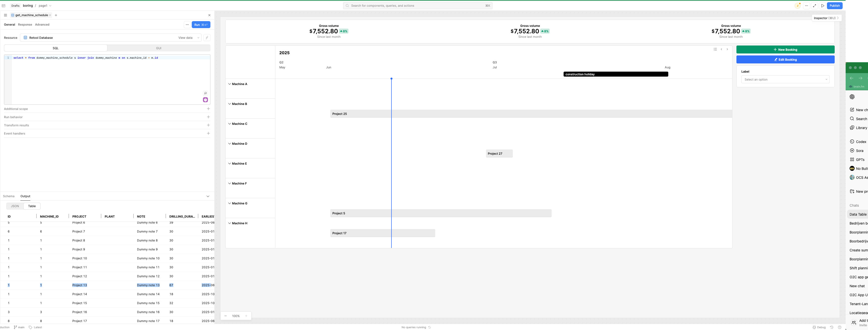Screen dimensions: 868x330
Task: Focus the components search field
Action: (x=418, y=6)
